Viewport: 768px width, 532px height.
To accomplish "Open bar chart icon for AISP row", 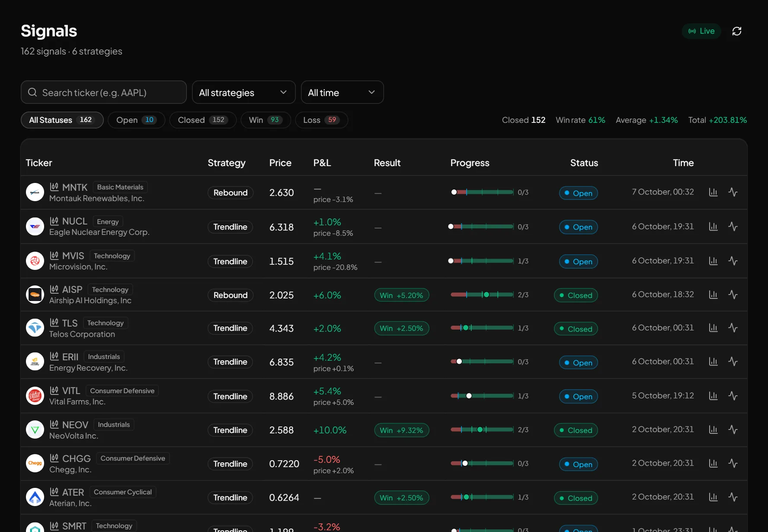I will pyautogui.click(x=714, y=295).
